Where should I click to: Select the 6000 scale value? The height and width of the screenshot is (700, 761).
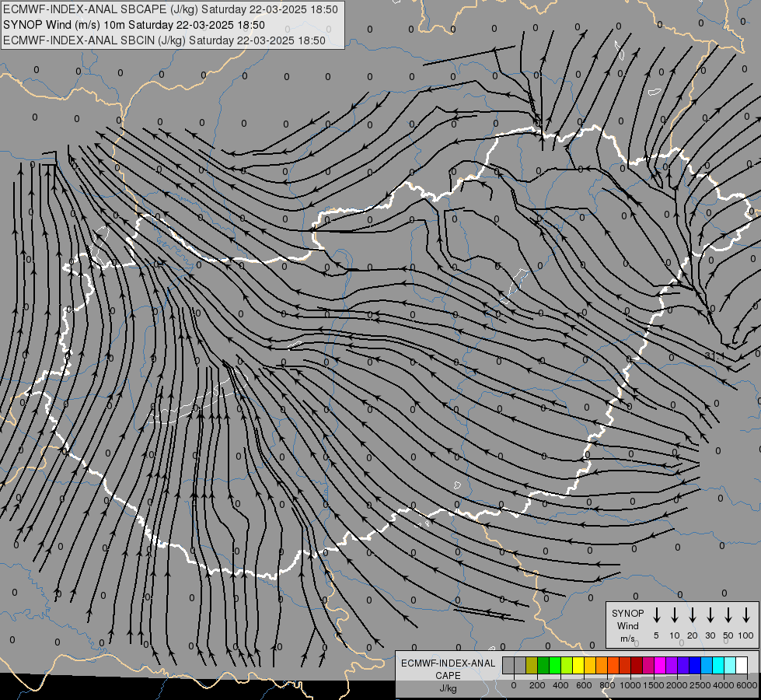[x=747, y=685]
